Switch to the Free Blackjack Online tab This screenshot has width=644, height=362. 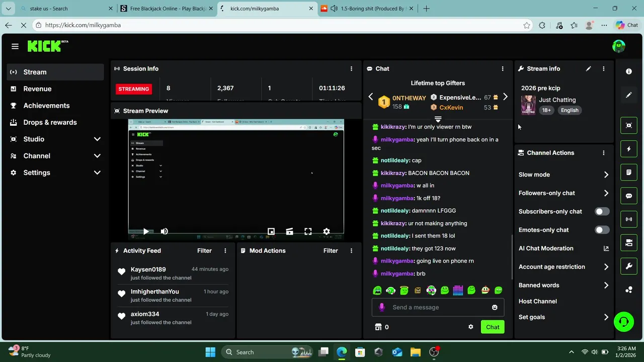tap(168, 9)
